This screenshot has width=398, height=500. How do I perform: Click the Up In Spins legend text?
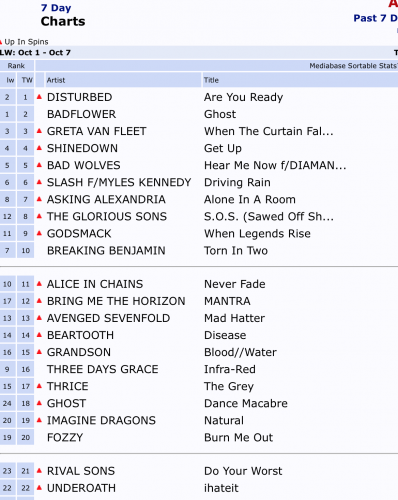coord(26,42)
